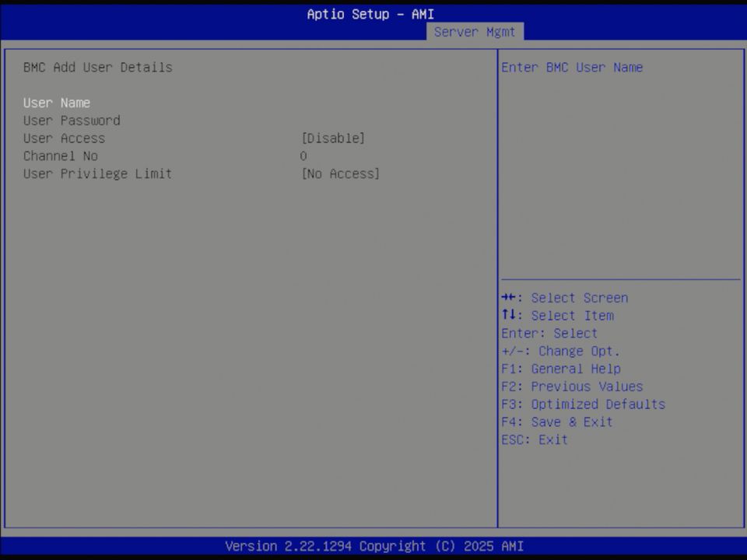Click the F1 General Help entry
Screen dimensions: 747x560
(x=560, y=369)
